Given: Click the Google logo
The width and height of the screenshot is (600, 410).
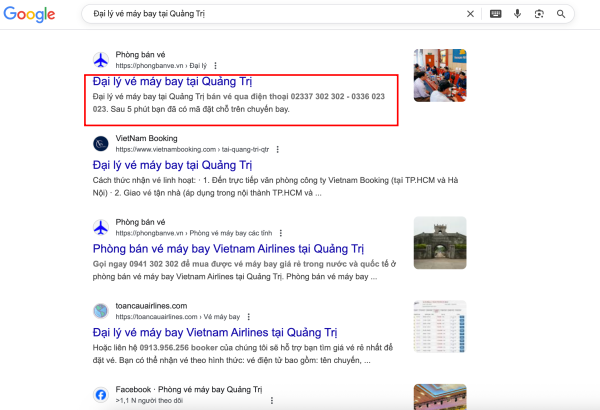Looking at the screenshot, I should pyautogui.click(x=32, y=15).
